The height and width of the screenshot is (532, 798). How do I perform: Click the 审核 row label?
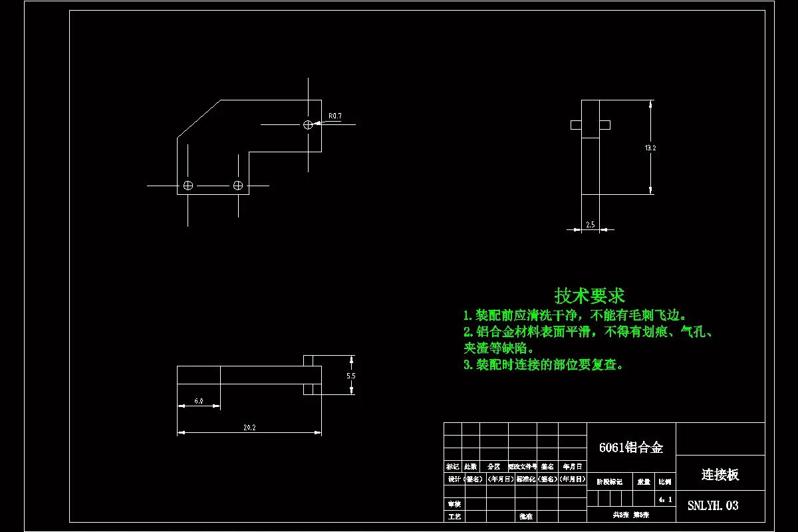tap(453, 504)
